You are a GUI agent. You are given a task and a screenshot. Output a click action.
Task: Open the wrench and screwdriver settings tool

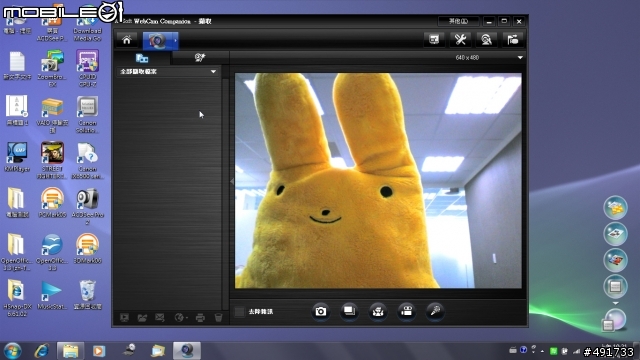(x=460, y=40)
